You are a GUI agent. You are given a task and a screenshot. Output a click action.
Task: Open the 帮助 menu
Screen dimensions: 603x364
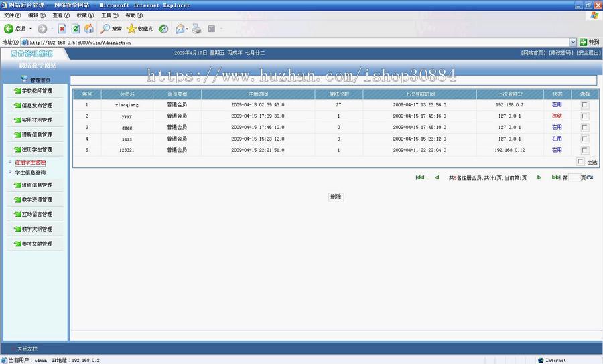[x=134, y=15]
